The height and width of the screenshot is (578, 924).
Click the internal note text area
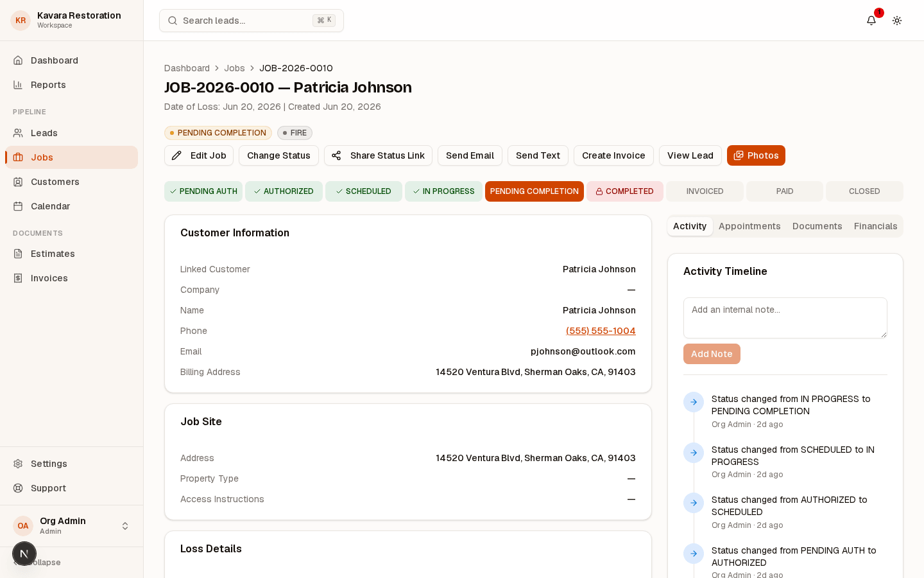(x=785, y=318)
